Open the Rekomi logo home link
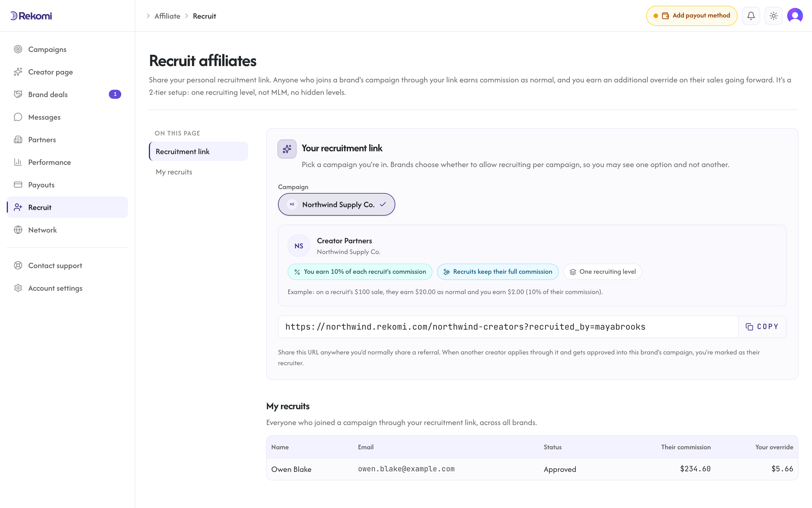The height and width of the screenshot is (508, 812). click(31, 16)
